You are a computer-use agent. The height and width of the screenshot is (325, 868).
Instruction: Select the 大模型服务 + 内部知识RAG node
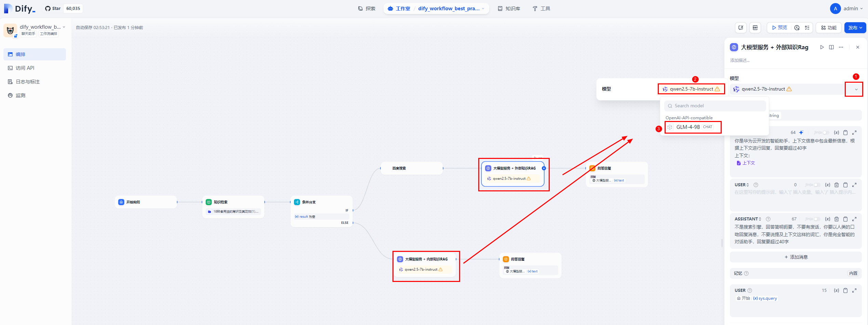pos(425,265)
